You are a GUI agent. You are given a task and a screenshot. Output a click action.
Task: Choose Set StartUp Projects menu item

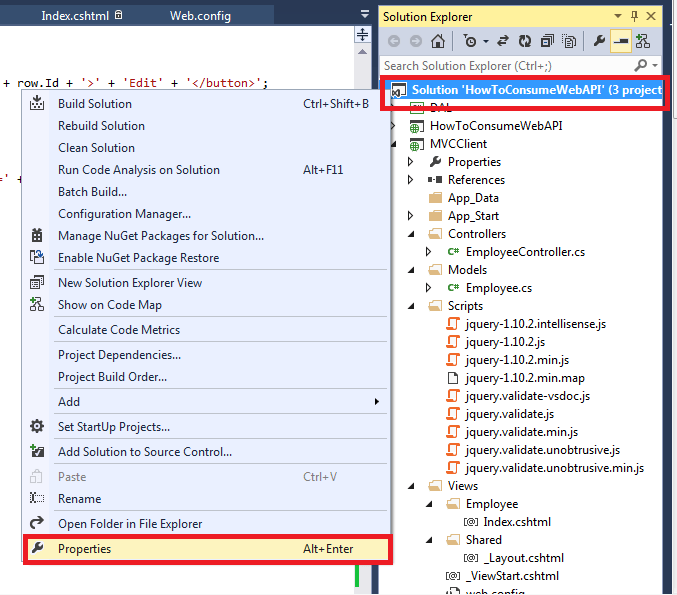(x=206, y=427)
